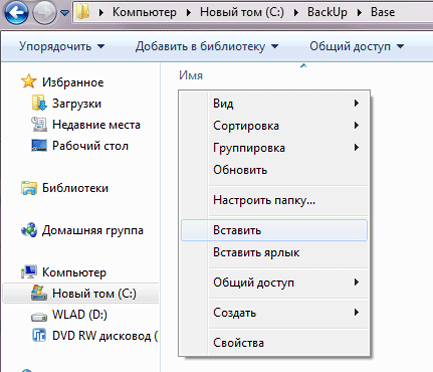Click the Forward navigation arrow button
This screenshot has height=372, width=433.
(44, 13)
